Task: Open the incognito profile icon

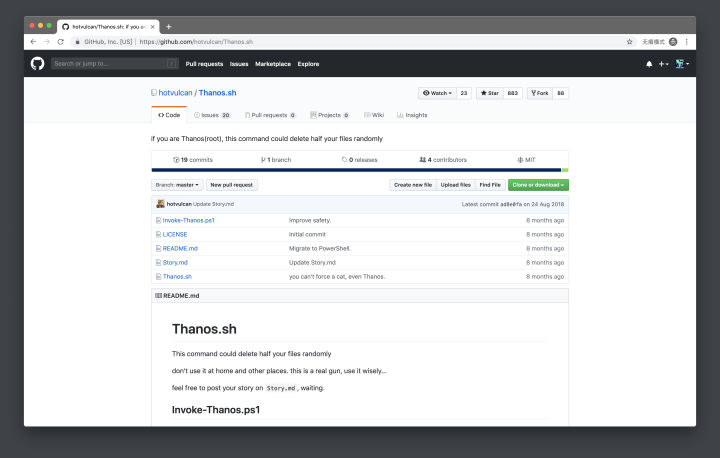Action: 673,41
